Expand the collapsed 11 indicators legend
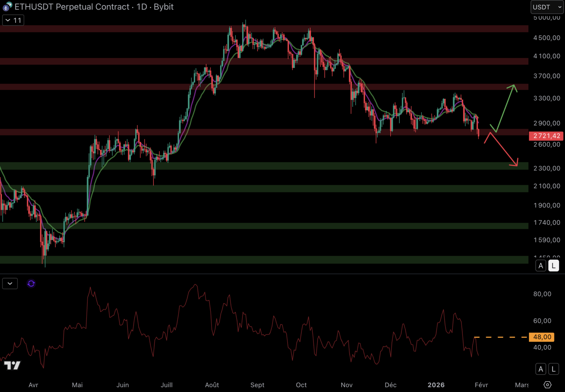 tap(13, 20)
